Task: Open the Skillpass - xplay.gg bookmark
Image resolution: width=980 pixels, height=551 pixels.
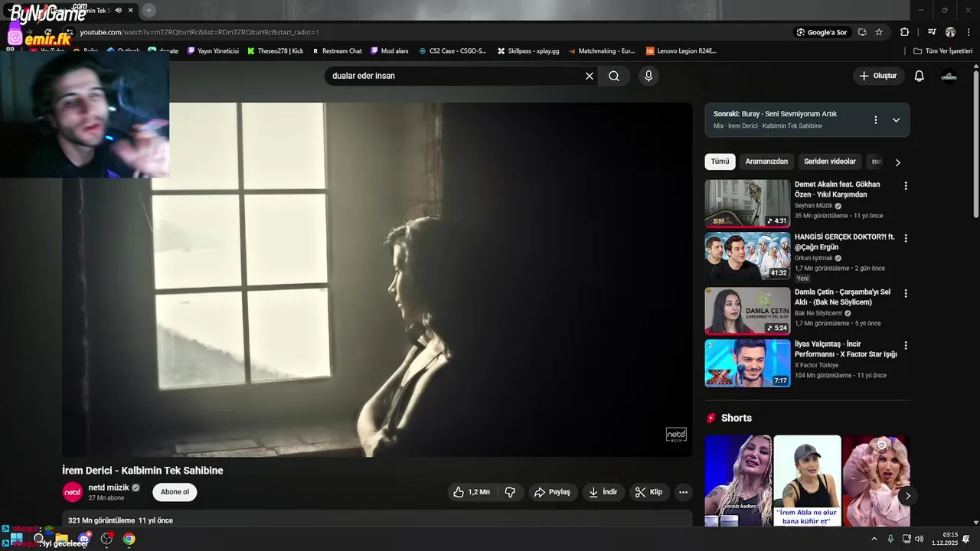Action: (528, 51)
